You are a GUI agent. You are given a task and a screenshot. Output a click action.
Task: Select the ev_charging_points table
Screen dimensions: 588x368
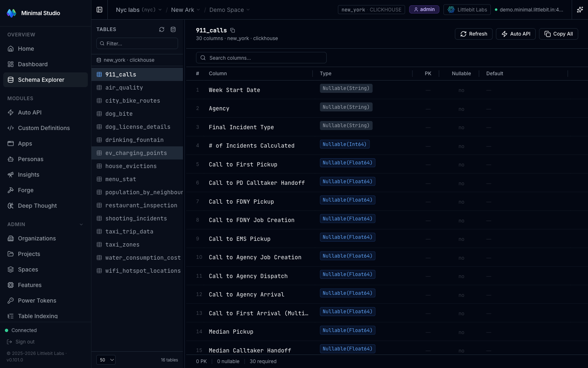tap(136, 153)
